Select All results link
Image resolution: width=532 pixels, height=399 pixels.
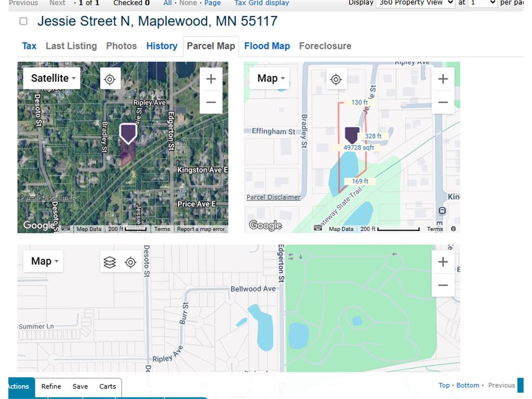pyautogui.click(x=167, y=3)
